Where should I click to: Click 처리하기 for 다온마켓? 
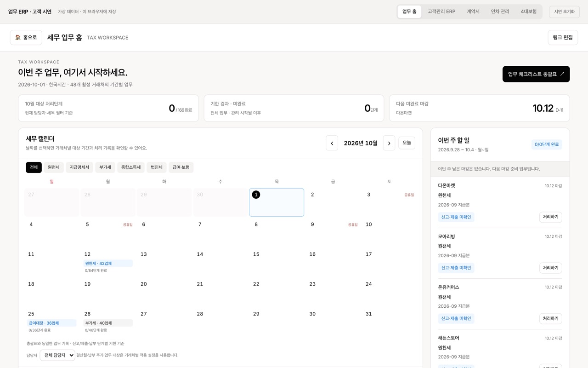(551, 217)
